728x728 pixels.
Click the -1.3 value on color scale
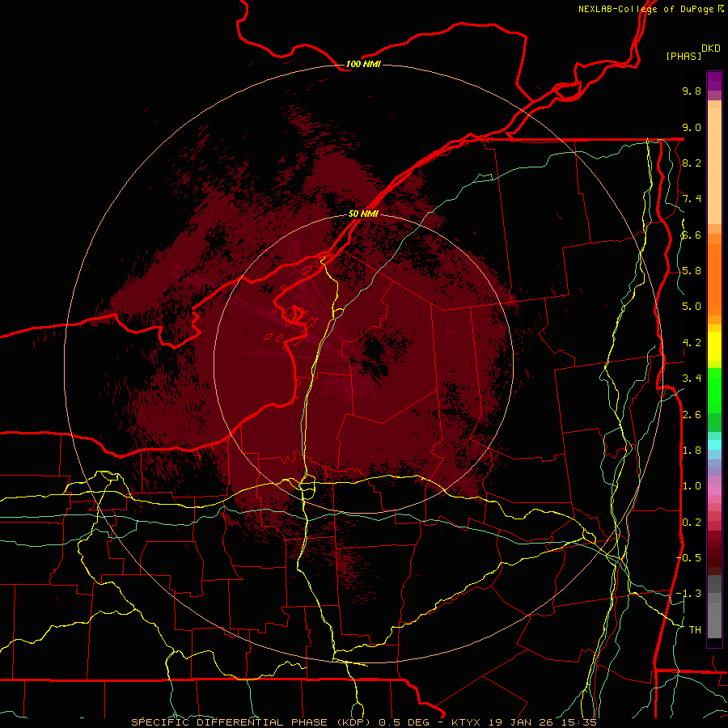[689, 594]
